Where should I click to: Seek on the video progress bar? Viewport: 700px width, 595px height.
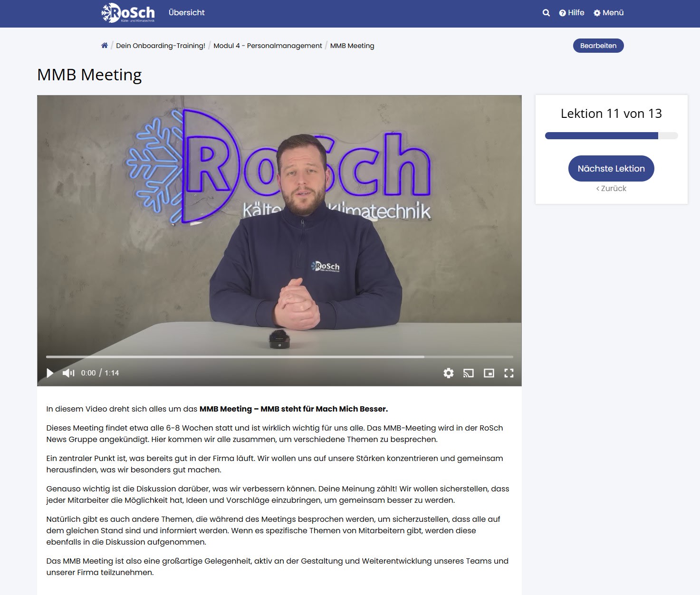pos(279,356)
